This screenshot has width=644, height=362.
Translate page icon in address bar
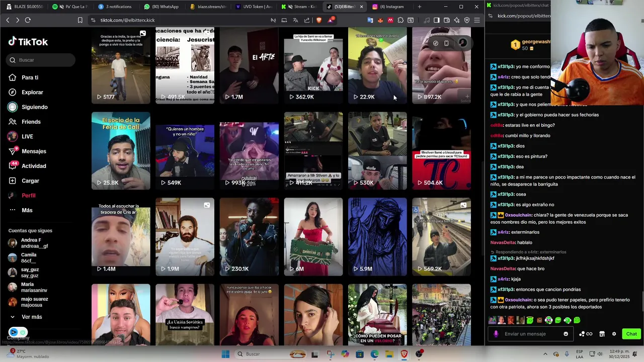pyautogui.click(x=295, y=20)
